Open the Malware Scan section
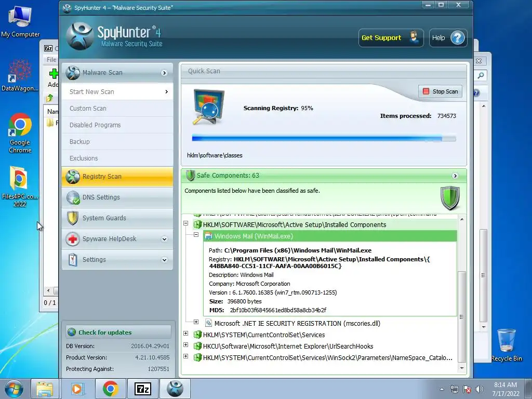532x399 pixels. (117, 73)
